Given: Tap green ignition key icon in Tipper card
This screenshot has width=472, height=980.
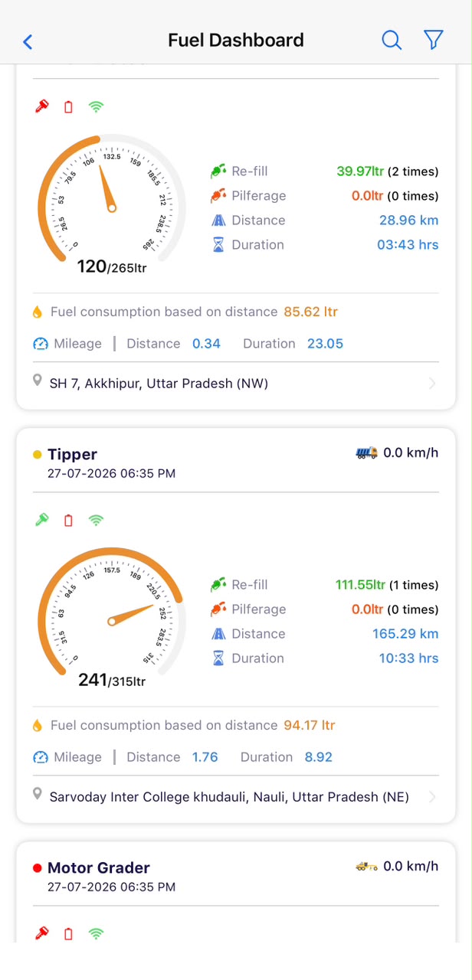Looking at the screenshot, I should click(x=42, y=520).
